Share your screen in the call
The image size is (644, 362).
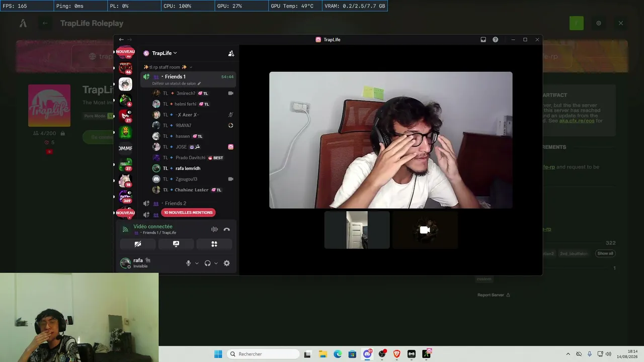point(176,244)
